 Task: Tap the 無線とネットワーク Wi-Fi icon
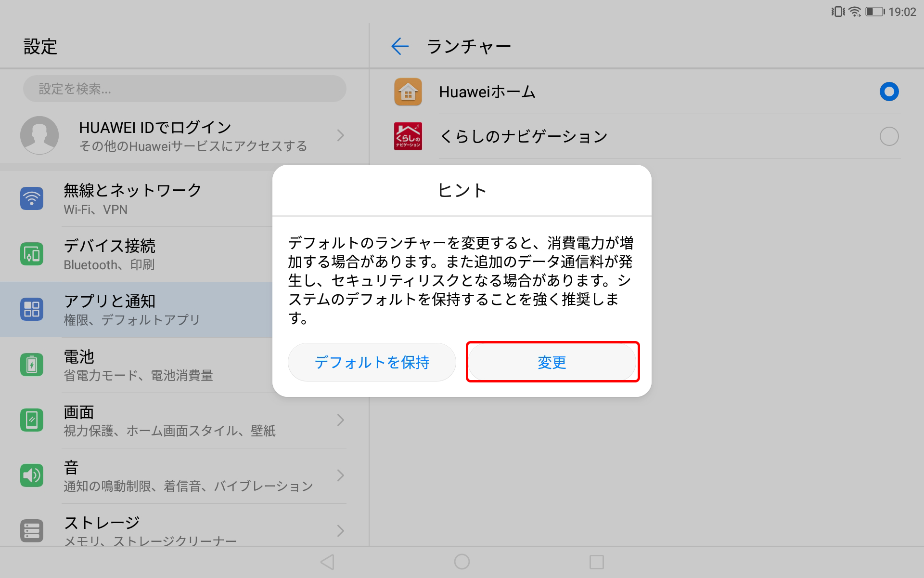point(32,198)
